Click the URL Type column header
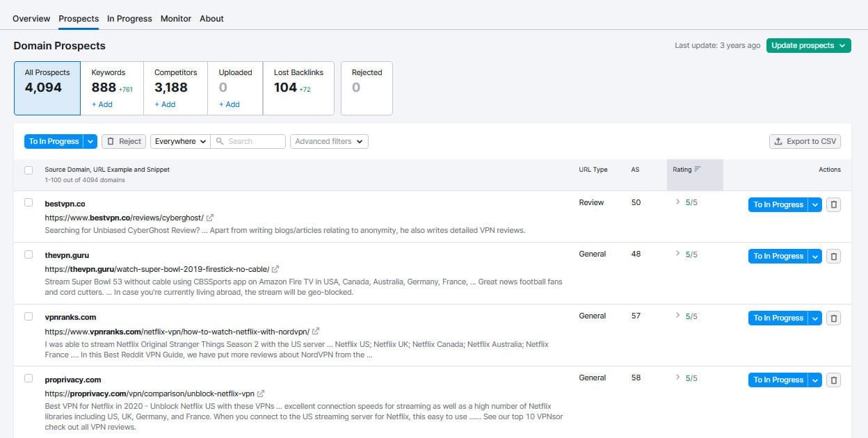868x438 pixels. pos(593,170)
